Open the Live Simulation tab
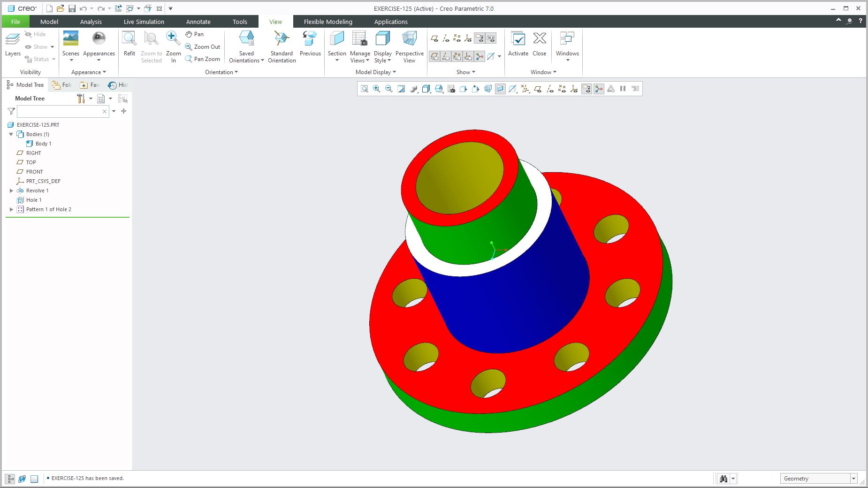Image resolution: width=868 pixels, height=488 pixels. coord(144,22)
